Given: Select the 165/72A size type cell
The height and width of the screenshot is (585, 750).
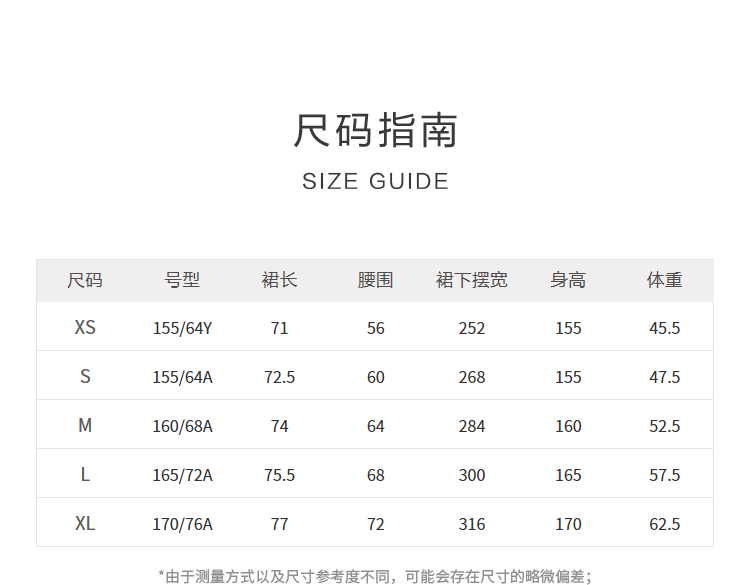Looking at the screenshot, I should point(182,475).
